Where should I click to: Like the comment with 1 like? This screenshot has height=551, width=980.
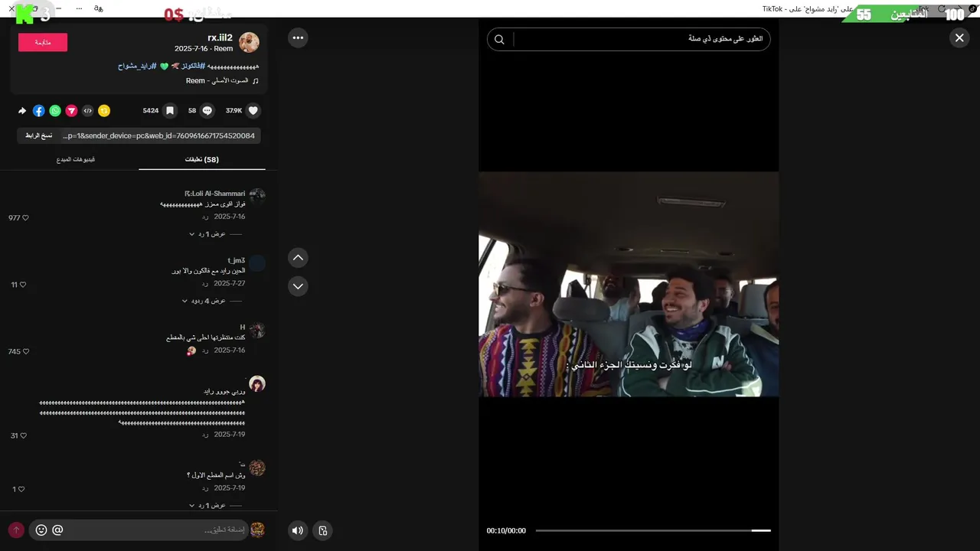[x=21, y=489]
